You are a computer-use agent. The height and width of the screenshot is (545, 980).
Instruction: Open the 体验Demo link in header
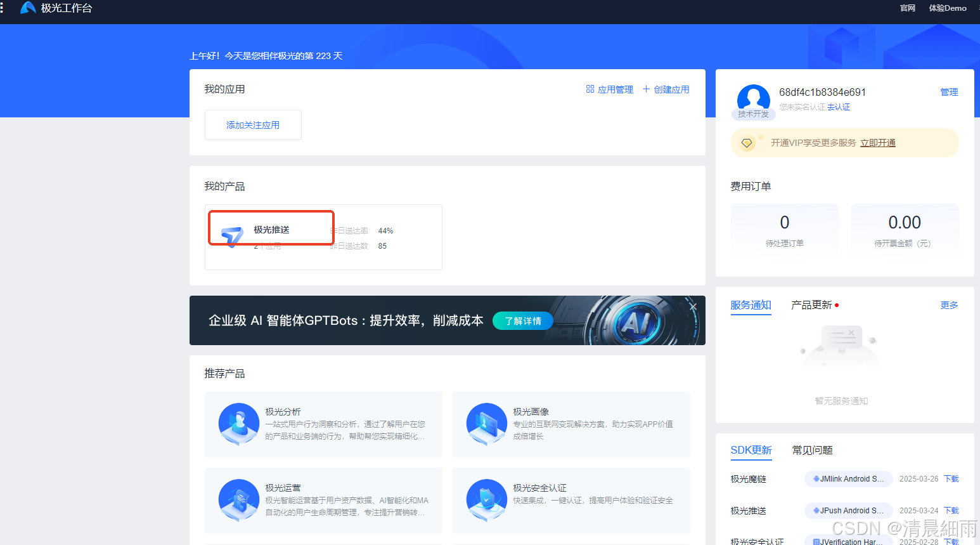(x=948, y=8)
